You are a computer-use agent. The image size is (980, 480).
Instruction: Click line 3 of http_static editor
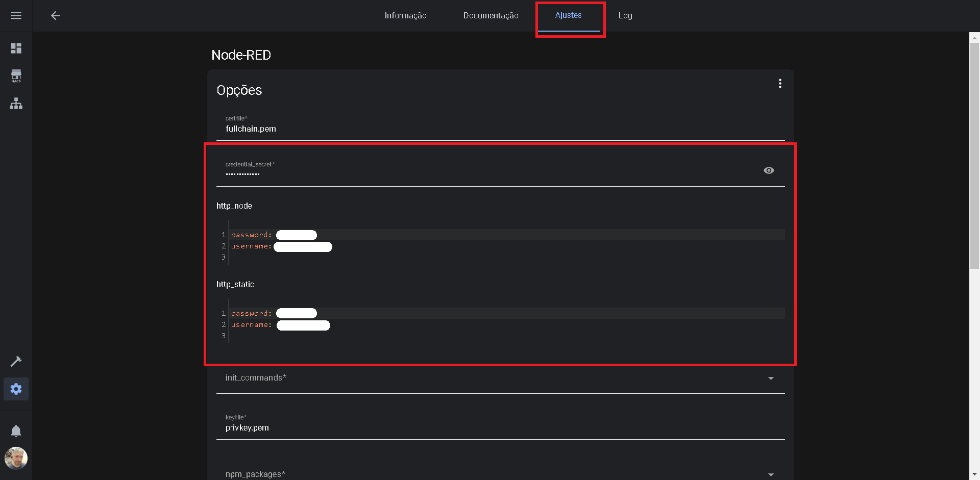click(x=507, y=336)
